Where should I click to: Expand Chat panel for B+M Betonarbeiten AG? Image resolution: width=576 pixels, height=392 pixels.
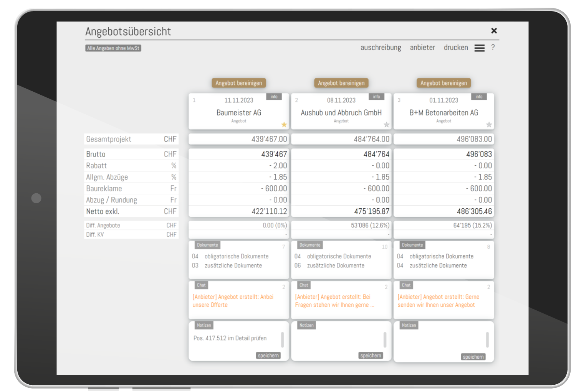pos(406,285)
